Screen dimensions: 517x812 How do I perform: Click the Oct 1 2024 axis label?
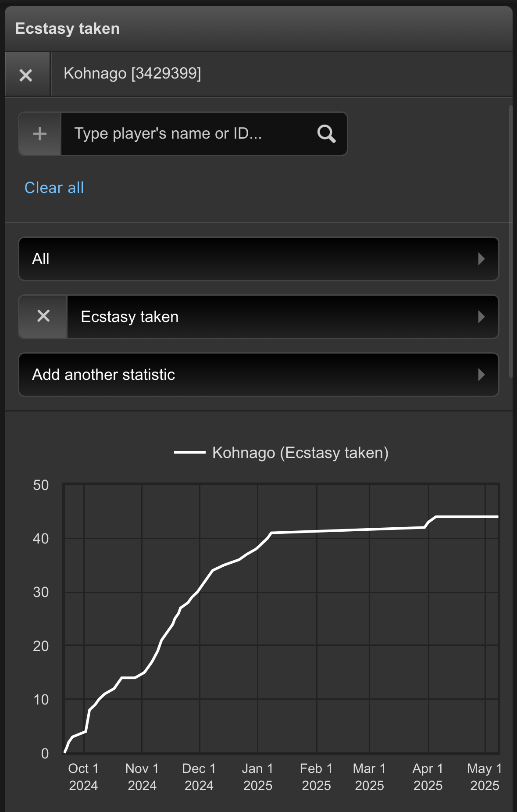83,777
